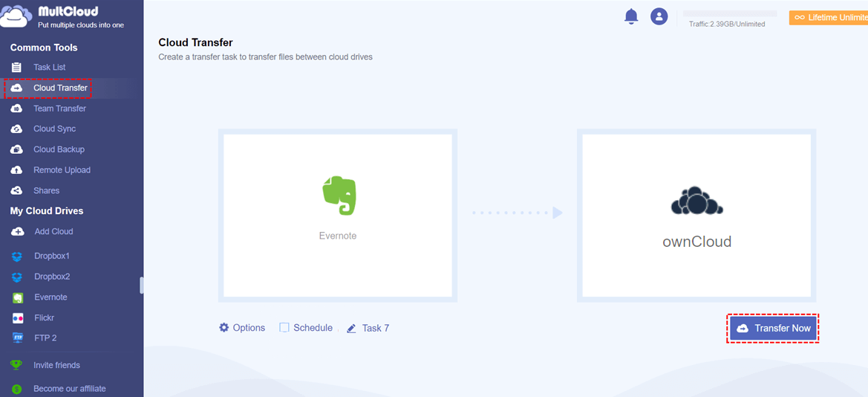Click the Team Transfer icon
The width and height of the screenshot is (868, 397).
(x=16, y=109)
